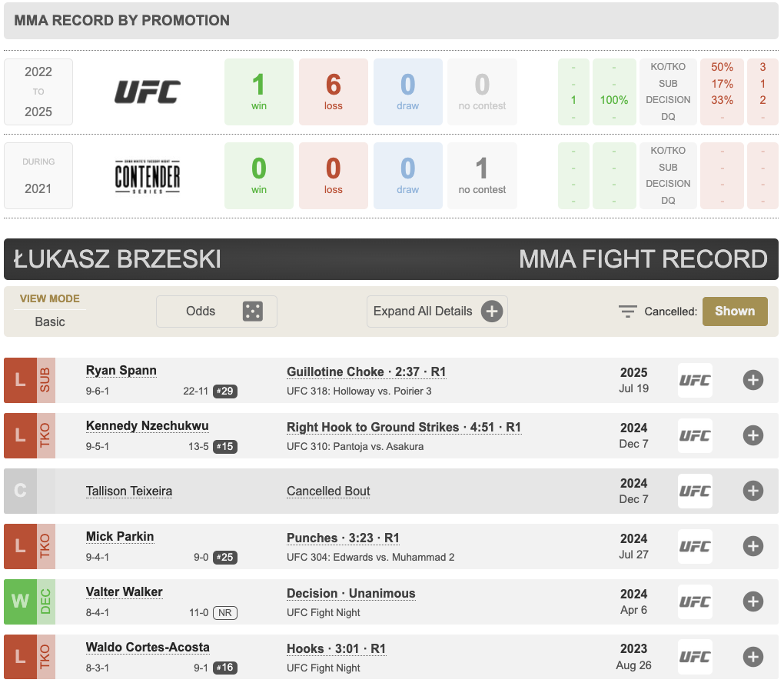The image size is (784, 683).
Task: Expand Kennedy Nzechukwu fight details plus
Action: click(x=752, y=435)
